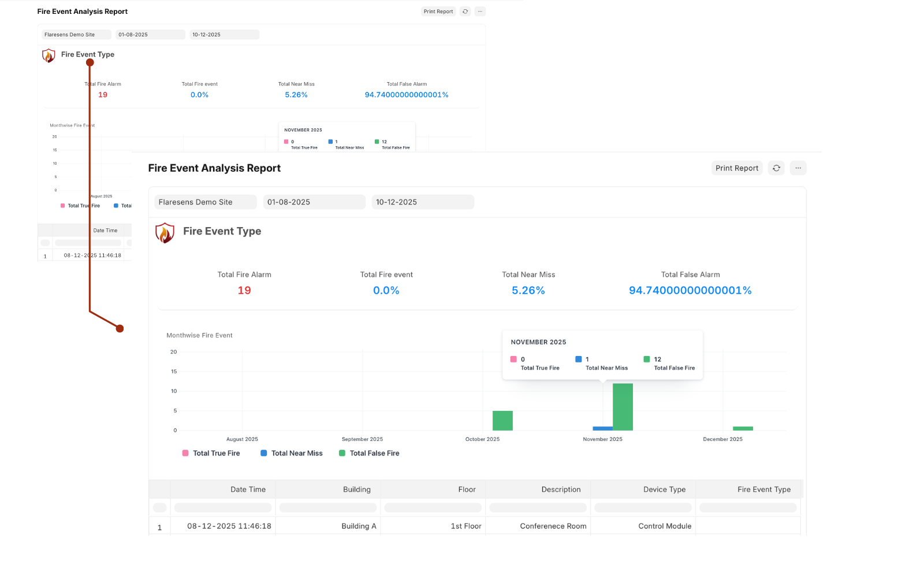This screenshot has width=924, height=578.
Task: Click the flame icon in the background report window
Action: 49,55
